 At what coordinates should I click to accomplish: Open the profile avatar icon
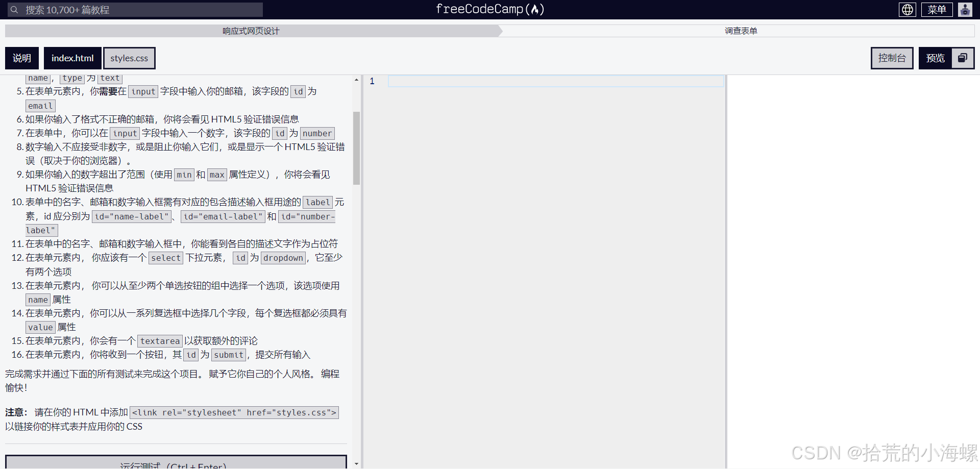[965, 10]
